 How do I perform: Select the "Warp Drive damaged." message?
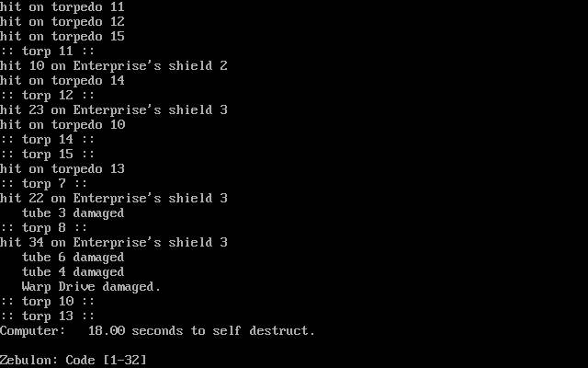[x=91, y=286]
